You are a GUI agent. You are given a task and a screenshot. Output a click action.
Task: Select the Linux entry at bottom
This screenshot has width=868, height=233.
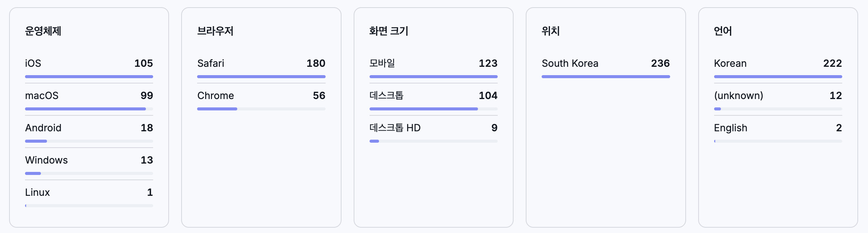89,193
